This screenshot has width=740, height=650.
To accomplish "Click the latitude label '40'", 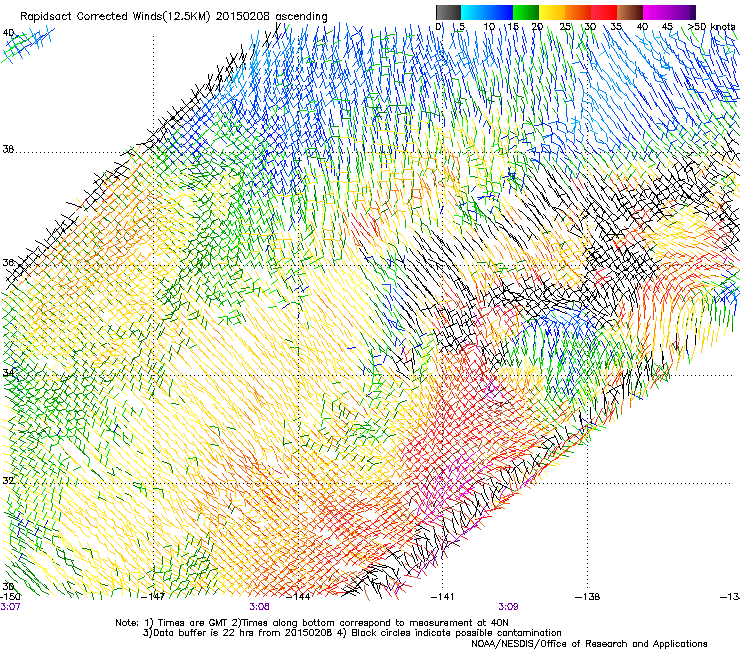I will point(8,33).
